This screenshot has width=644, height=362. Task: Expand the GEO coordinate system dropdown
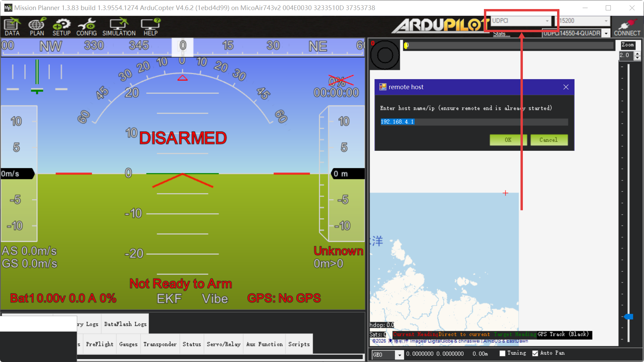tap(399, 355)
